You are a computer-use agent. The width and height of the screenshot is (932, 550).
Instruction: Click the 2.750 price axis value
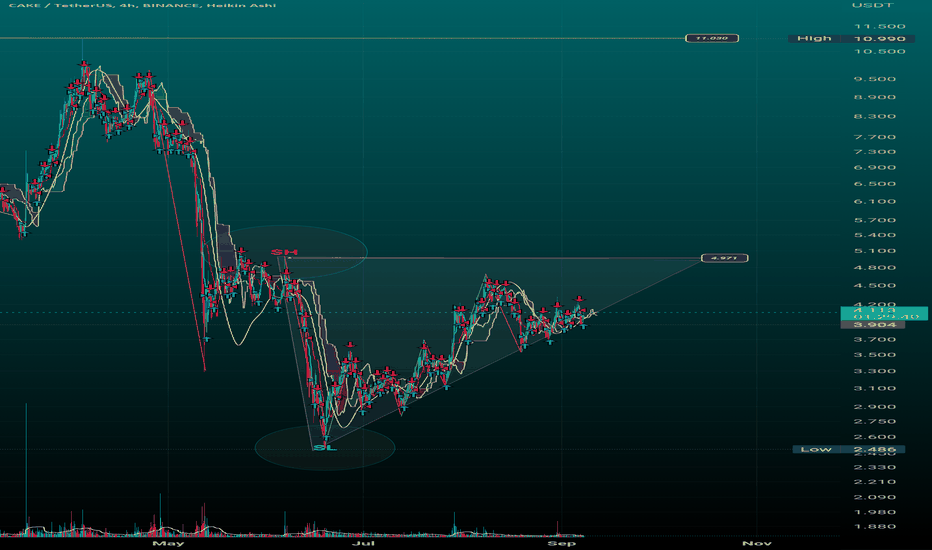point(875,422)
